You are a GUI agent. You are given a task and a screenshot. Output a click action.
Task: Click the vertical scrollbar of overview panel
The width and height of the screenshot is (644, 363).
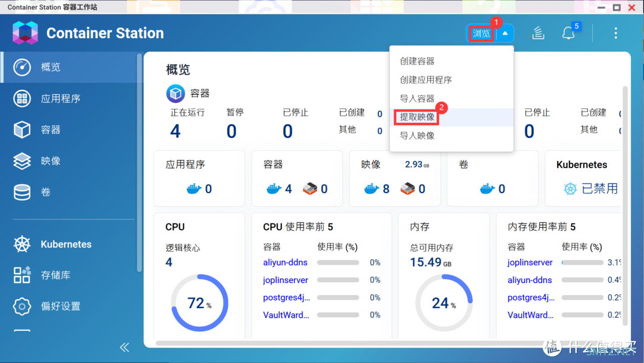click(626, 205)
